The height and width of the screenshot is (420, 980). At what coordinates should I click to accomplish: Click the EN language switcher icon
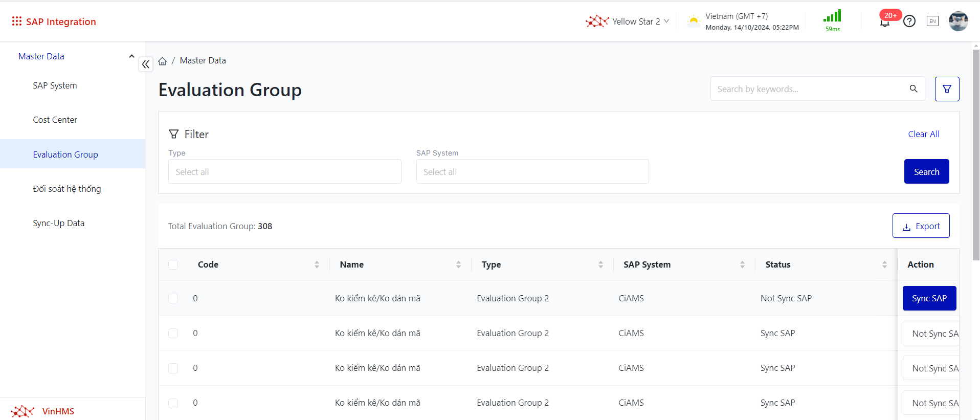tap(932, 21)
